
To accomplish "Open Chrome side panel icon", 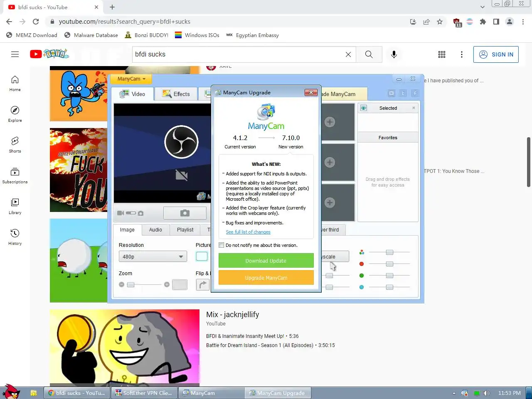I will 496,22.
